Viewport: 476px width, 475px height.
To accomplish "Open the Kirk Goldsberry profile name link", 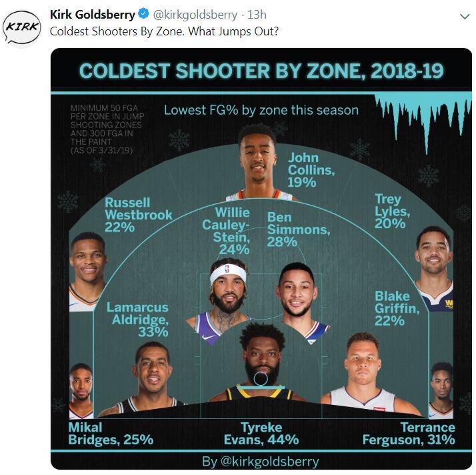I will [92, 15].
